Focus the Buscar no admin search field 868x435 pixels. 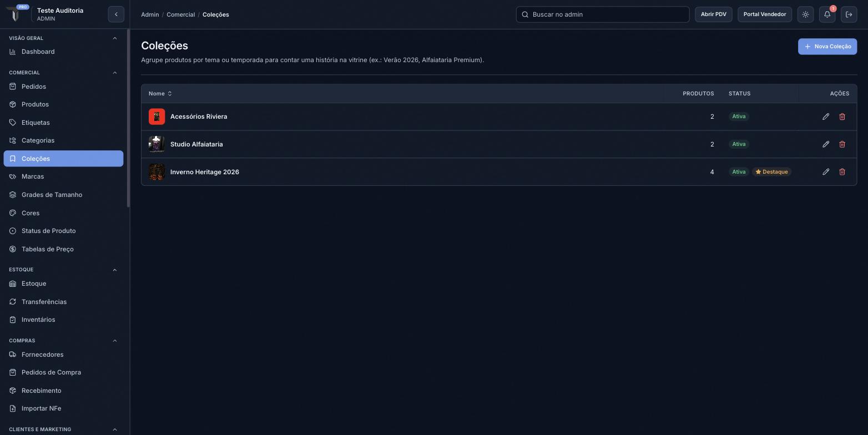[x=603, y=14]
